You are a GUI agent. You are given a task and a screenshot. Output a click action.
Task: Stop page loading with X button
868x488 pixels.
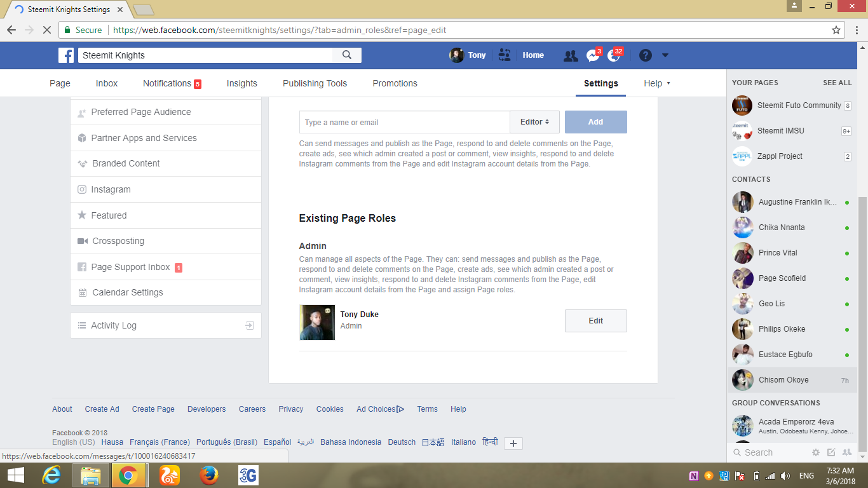tap(48, 30)
